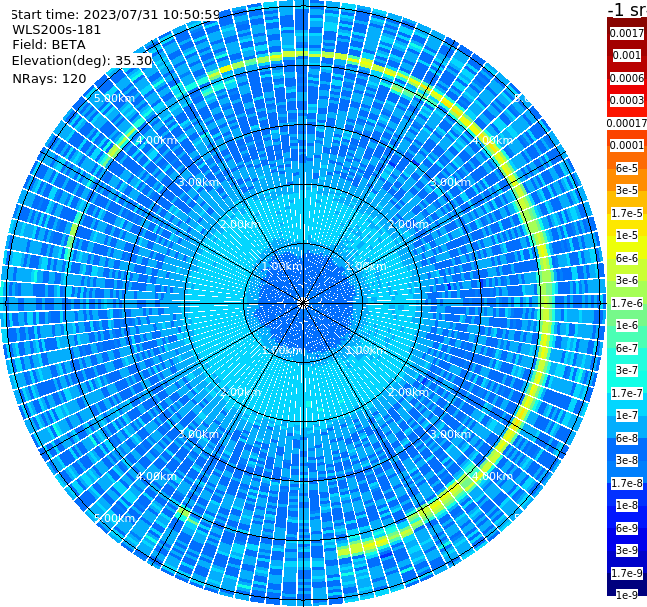The width and height of the screenshot is (647, 607).
Task: Click the Start time 2023/07/31 10:50:59 text
Action: [115, 14]
